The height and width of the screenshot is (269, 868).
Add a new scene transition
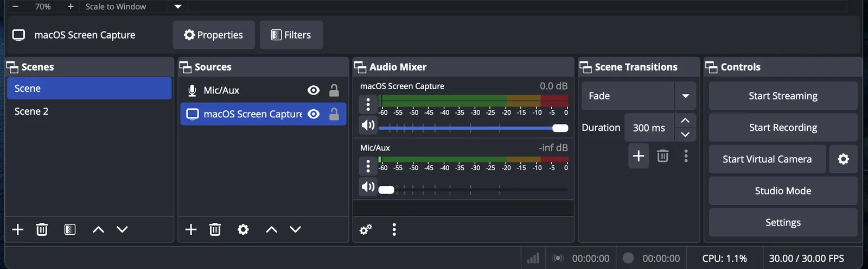(x=639, y=156)
